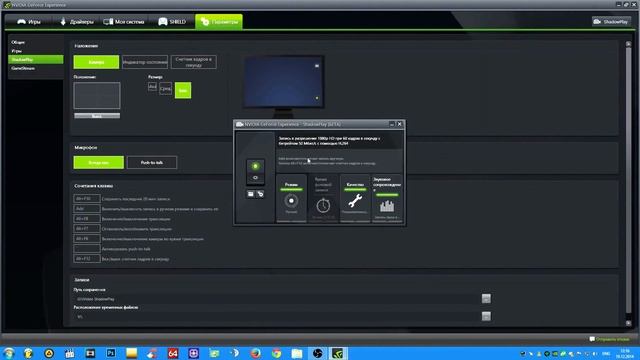640x360 pixels.
Task: Go to the SHIELD tab
Action: coord(172,22)
